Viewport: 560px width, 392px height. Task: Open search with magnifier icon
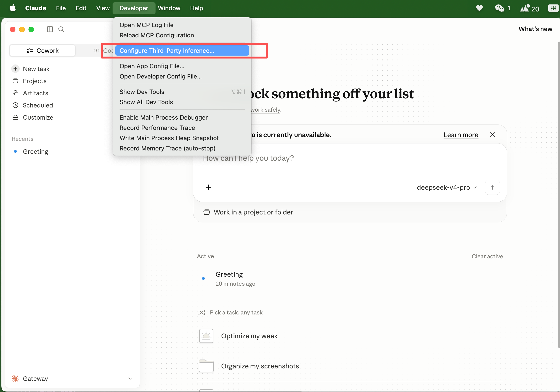[61, 29]
